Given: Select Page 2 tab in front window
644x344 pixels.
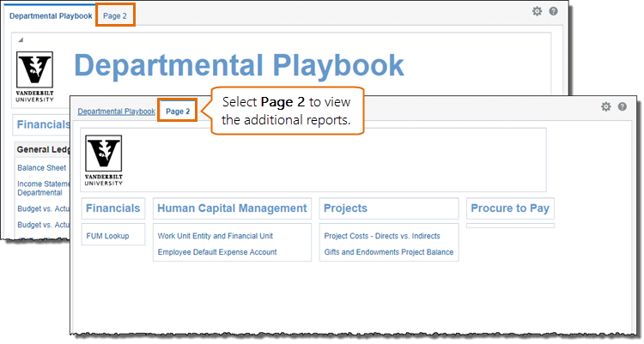Looking at the screenshot, I should pos(178,112).
